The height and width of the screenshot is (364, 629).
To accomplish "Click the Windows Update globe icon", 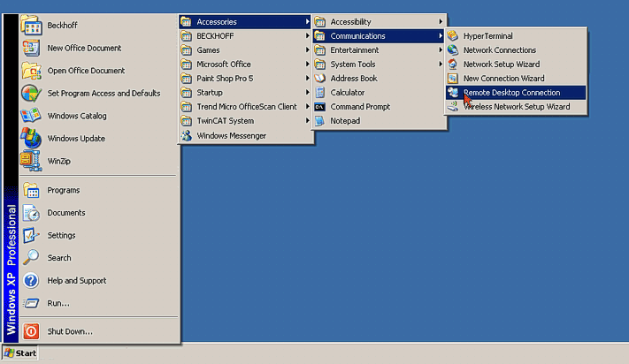I will pyautogui.click(x=31, y=138).
